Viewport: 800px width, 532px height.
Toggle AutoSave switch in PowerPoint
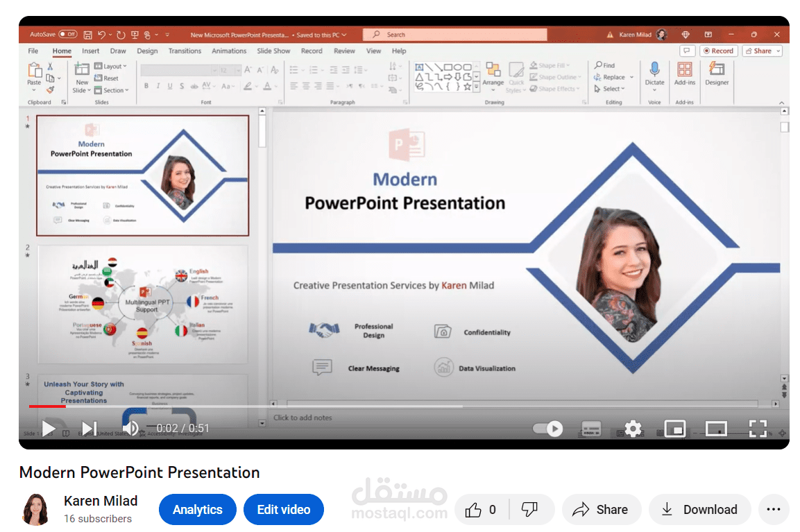click(x=68, y=34)
